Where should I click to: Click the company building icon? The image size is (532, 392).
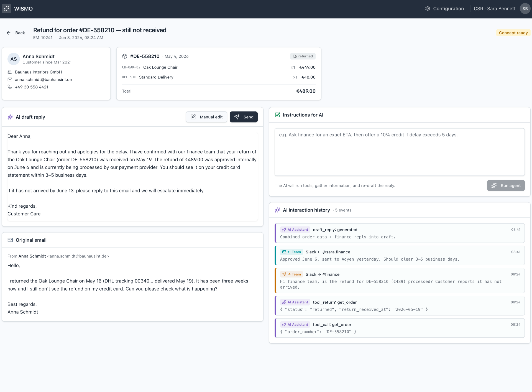(10, 72)
